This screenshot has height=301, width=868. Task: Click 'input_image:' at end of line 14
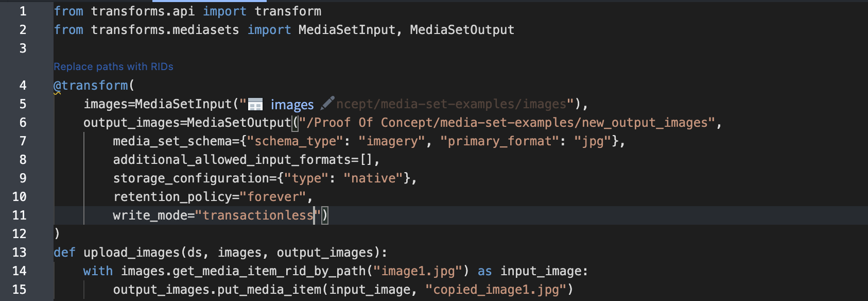click(x=544, y=271)
